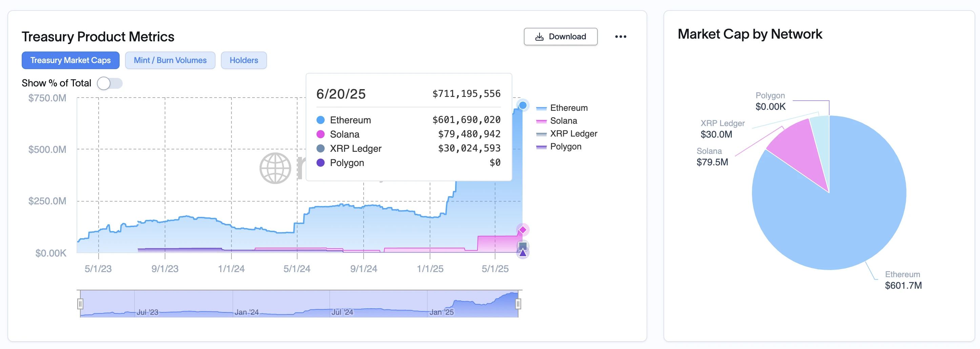Image resolution: width=980 pixels, height=349 pixels.
Task: Open the Holders tab
Action: click(244, 60)
